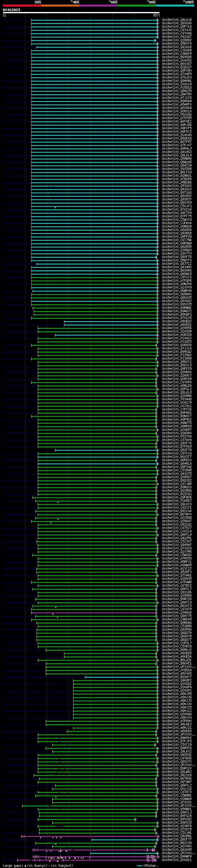The width and height of the screenshot is (197, 868).
Task: Open hit UniRef100_Q9LKJ6
Action: pyautogui.click(x=177, y=20)
